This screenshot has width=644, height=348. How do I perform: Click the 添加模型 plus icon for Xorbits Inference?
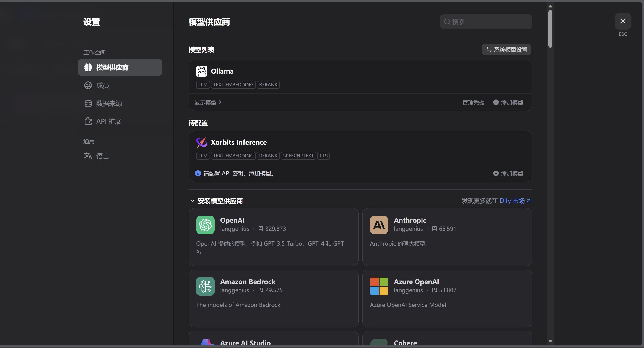pyautogui.click(x=496, y=173)
